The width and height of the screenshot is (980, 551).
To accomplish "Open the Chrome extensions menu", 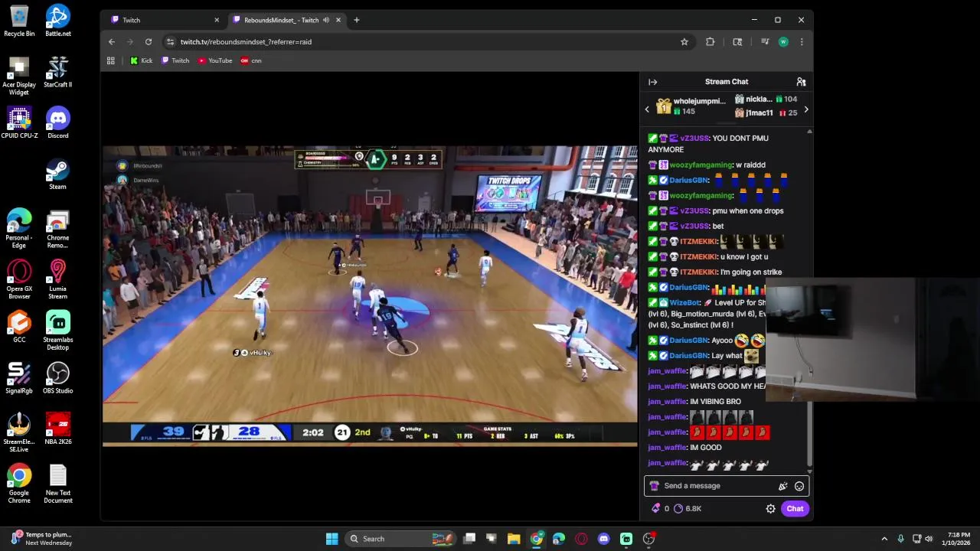I will (x=710, y=42).
